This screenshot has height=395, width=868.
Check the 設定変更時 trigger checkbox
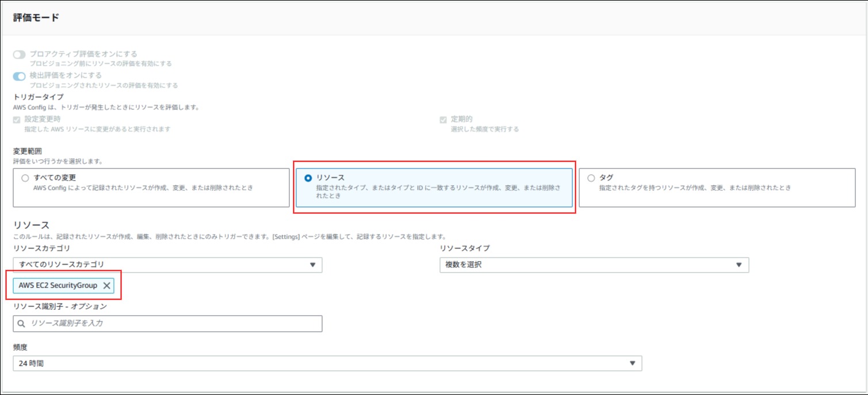point(17,120)
